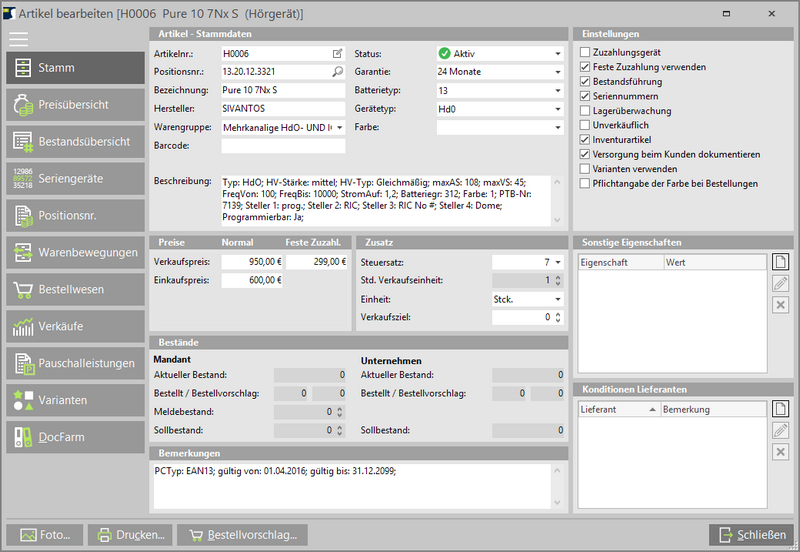The image size is (800, 552).
Task: Click search icon in Positionsnr. field
Action: pos(337,72)
